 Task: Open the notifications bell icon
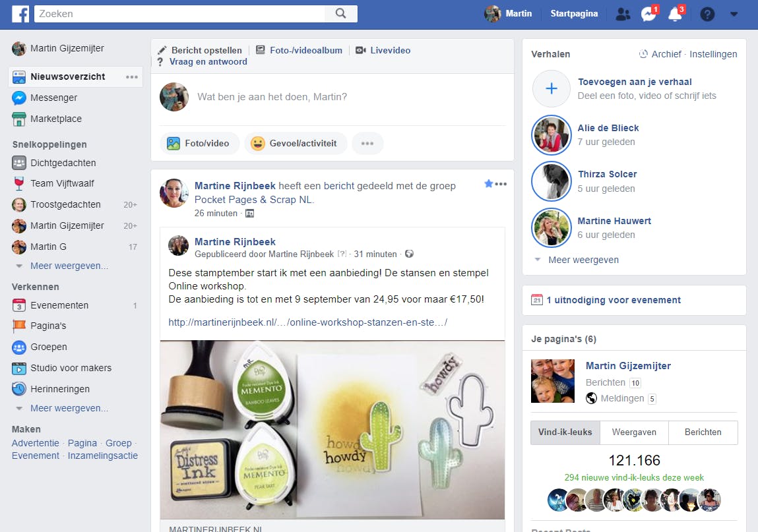click(676, 14)
